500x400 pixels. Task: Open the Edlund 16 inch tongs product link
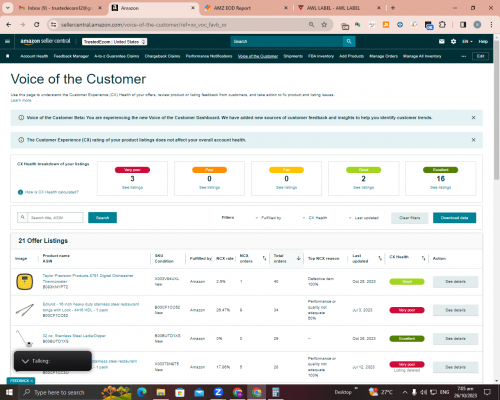[91, 307]
